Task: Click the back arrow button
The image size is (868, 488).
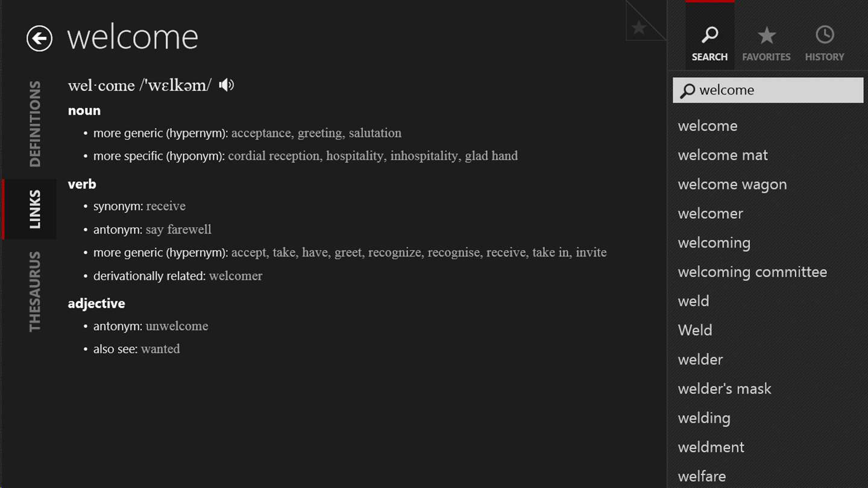Action: click(40, 39)
